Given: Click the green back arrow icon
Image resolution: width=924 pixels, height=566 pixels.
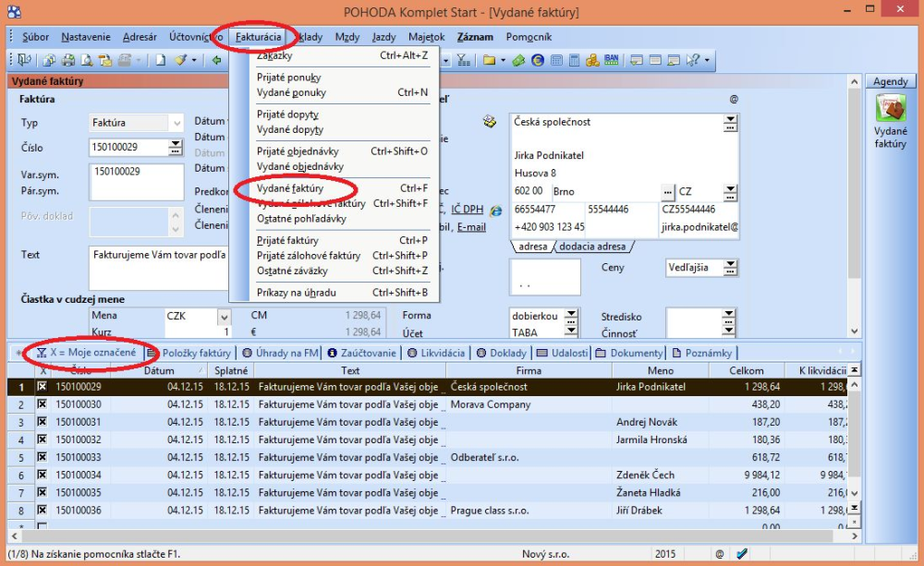Looking at the screenshot, I should pyautogui.click(x=216, y=60).
